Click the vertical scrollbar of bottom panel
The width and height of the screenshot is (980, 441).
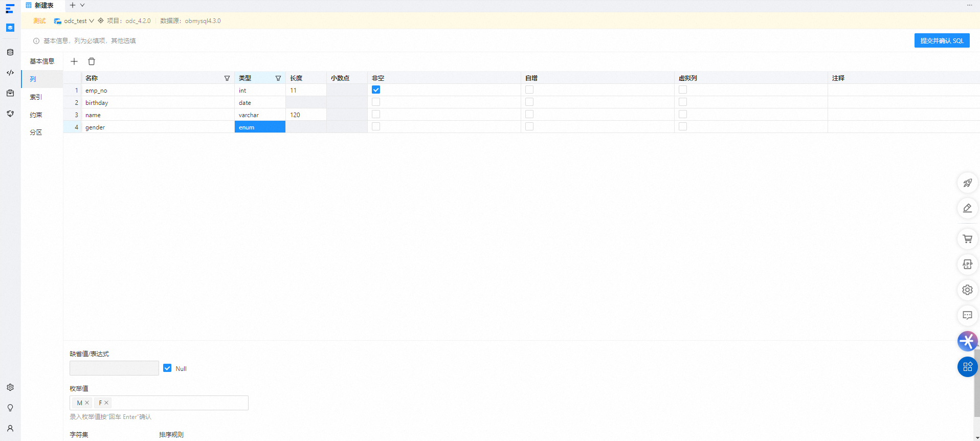[976, 384]
